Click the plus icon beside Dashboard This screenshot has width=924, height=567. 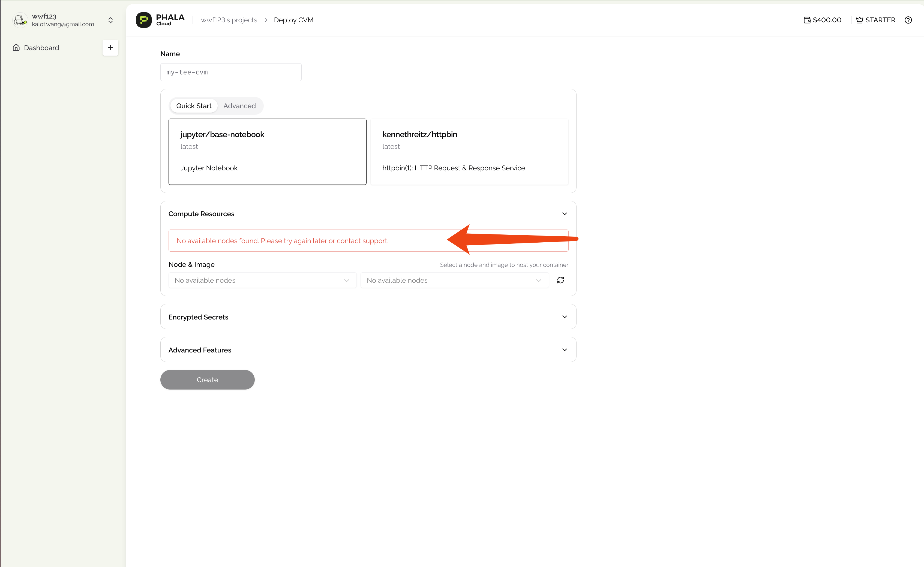[x=110, y=48]
